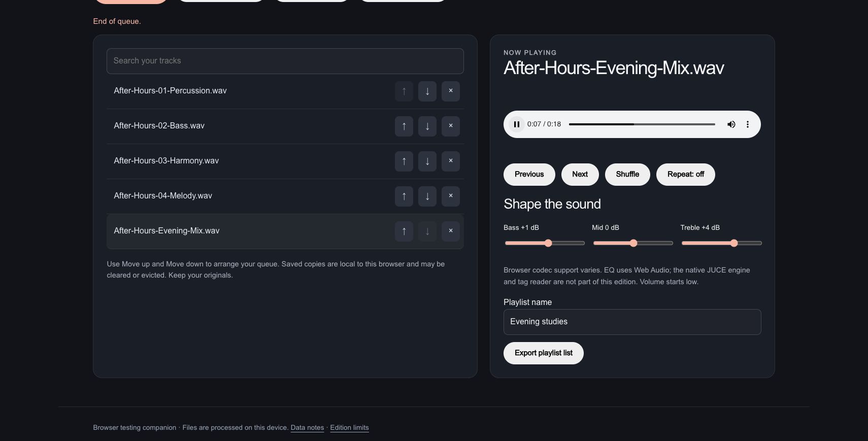Adjust the Treble EQ slider
This screenshot has height=441, width=868.
[x=722, y=243]
